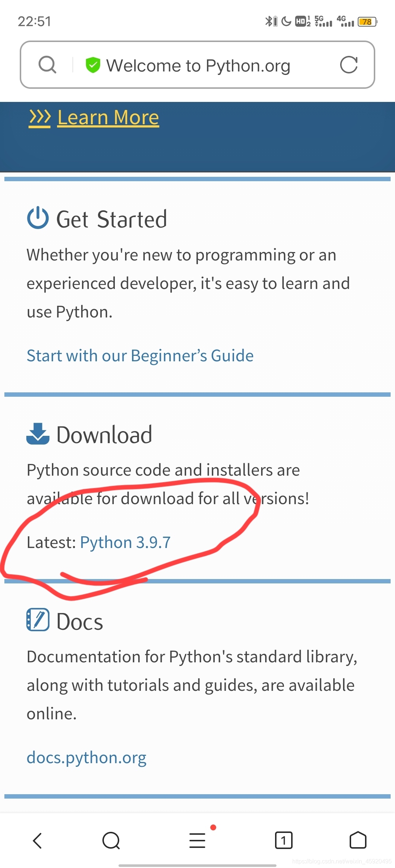Tap the Welcome to Python.org address field

197,65
